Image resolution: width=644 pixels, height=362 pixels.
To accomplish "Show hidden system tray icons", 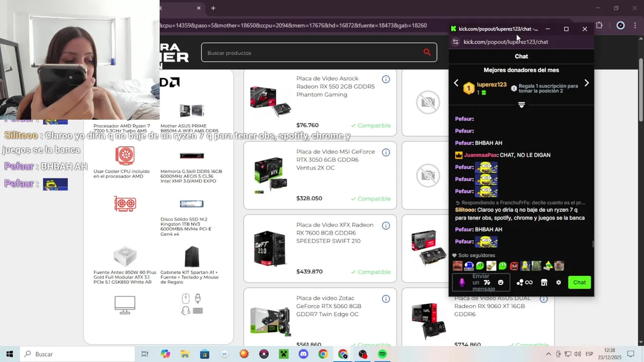I will tap(548, 354).
